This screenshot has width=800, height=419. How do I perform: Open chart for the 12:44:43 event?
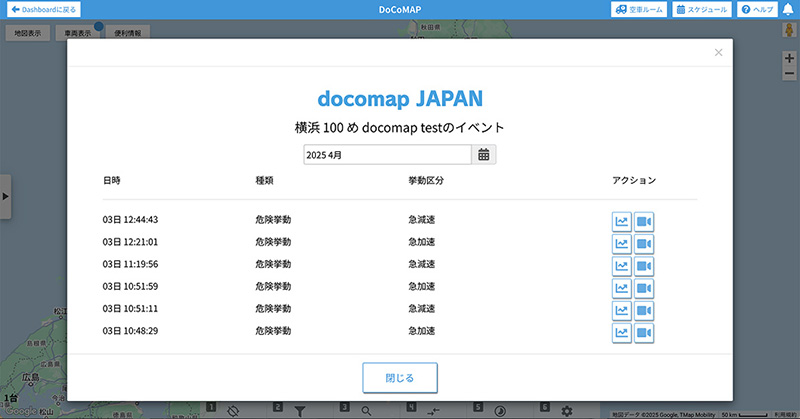click(x=622, y=221)
